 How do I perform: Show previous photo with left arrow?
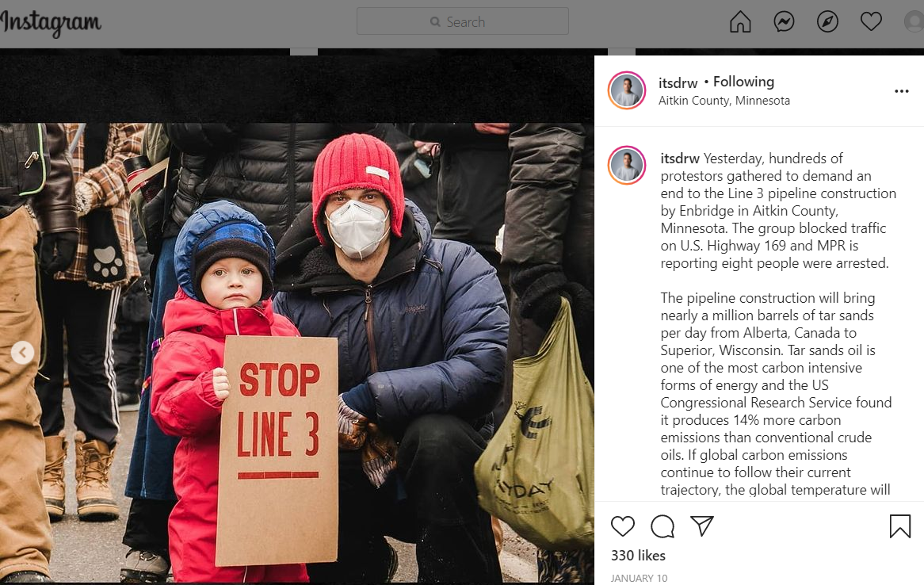coord(22,353)
